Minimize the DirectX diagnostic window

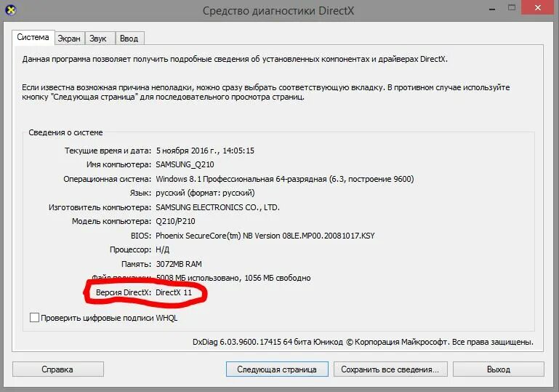492,9
